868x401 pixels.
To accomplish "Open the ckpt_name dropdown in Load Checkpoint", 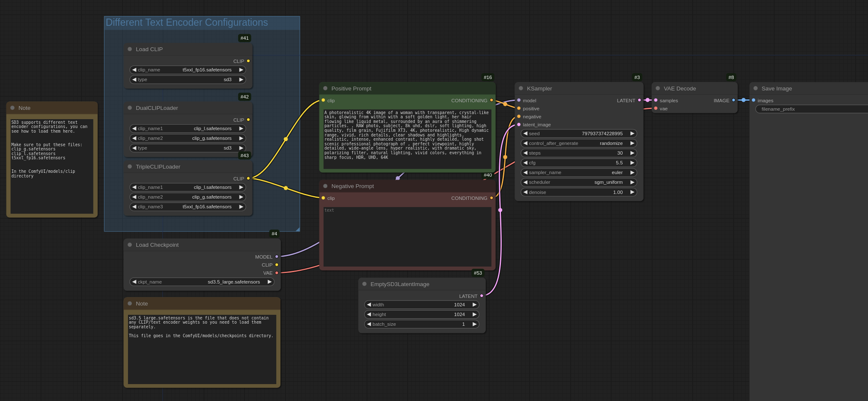I will point(202,282).
